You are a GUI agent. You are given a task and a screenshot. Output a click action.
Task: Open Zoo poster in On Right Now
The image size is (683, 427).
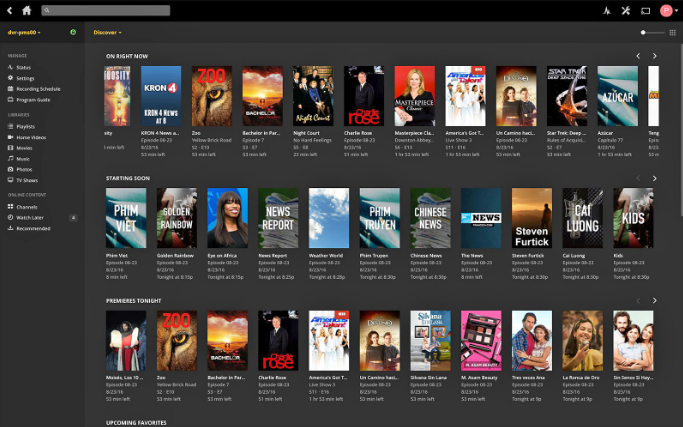click(x=212, y=96)
